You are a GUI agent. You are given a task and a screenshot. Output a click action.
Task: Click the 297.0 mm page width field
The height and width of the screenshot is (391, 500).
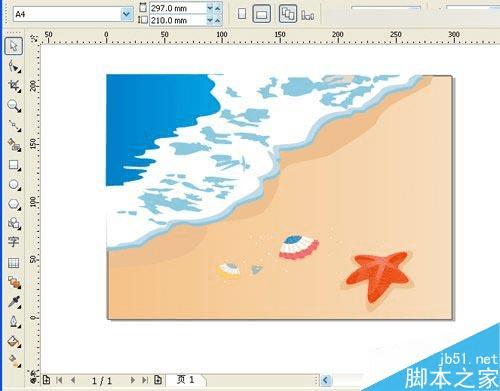178,8
